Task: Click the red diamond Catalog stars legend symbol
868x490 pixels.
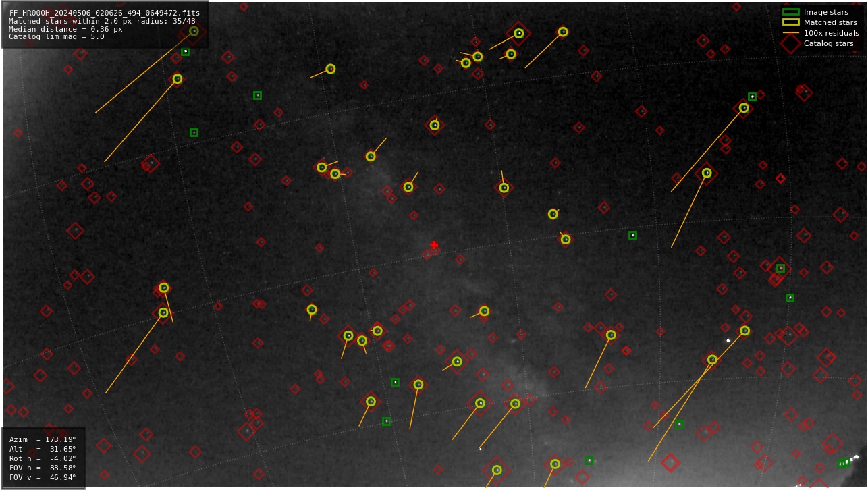Action: 790,43
